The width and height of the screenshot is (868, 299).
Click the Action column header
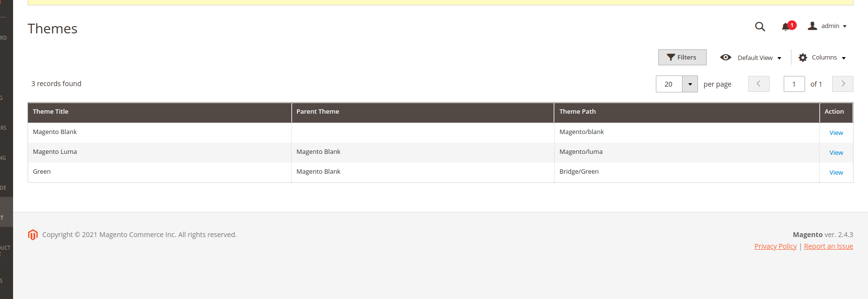click(836, 112)
